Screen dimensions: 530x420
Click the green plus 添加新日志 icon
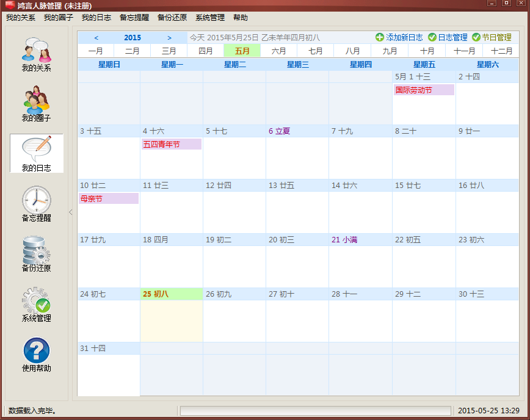click(380, 37)
